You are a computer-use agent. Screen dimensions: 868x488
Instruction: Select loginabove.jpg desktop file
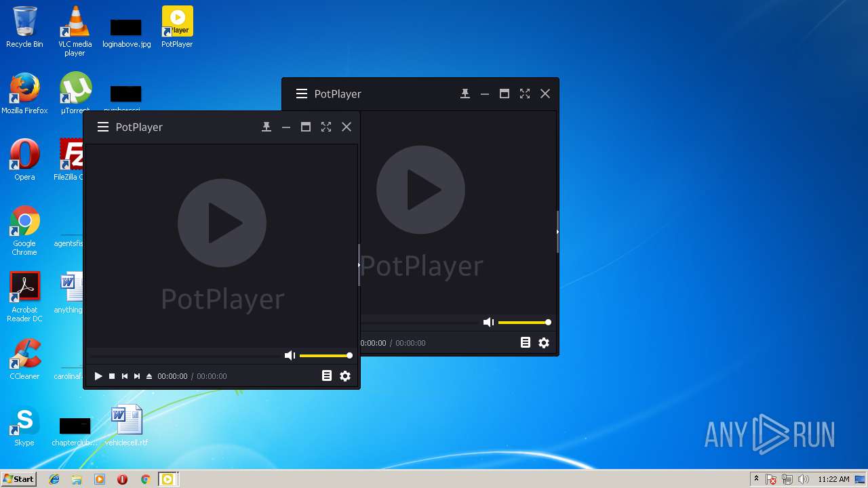click(126, 33)
